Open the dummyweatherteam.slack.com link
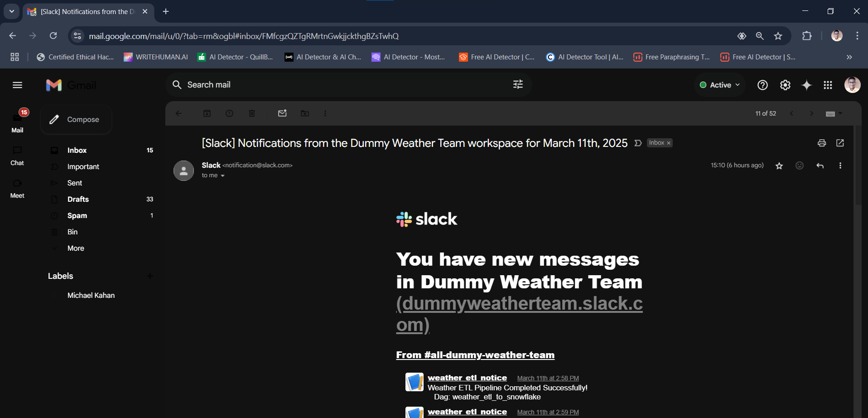 [519, 314]
